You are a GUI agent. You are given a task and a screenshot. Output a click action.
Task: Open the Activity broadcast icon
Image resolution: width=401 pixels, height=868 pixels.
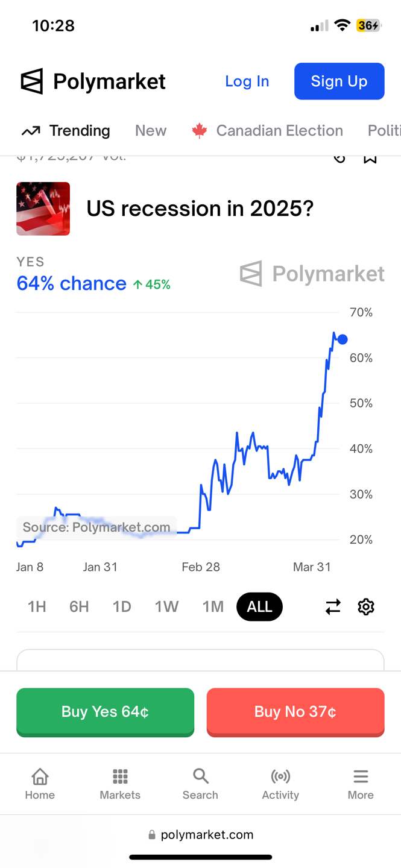[x=280, y=776]
